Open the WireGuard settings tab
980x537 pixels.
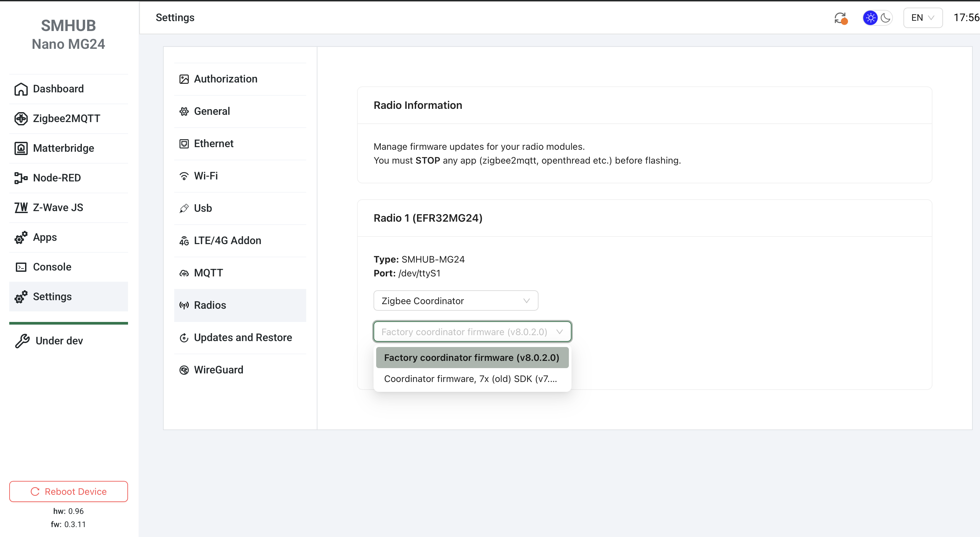(240, 370)
